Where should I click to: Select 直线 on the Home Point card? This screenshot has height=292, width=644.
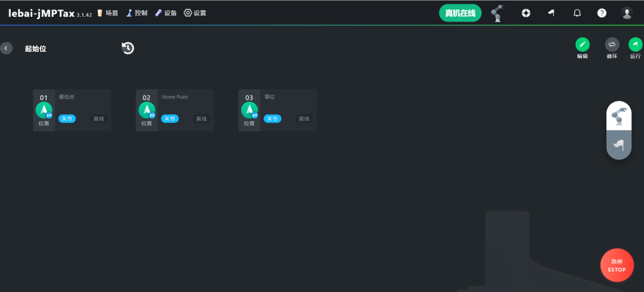(x=202, y=119)
